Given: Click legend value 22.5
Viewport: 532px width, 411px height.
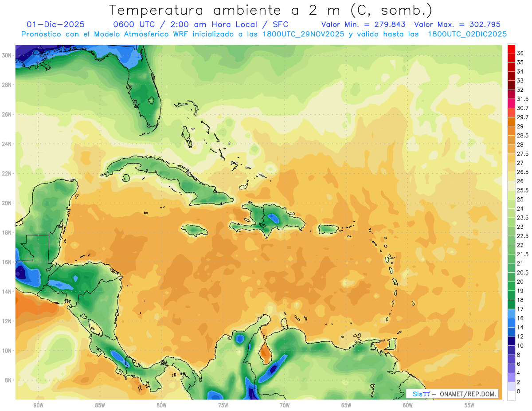Looking at the screenshot, I should coord(523,236).
